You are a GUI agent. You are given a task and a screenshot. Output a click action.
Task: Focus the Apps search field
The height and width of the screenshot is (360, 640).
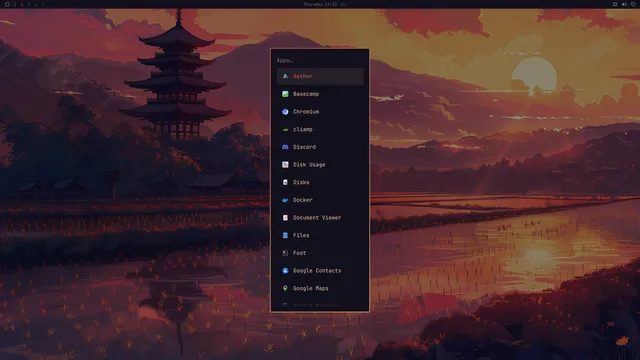[x=320, y=60]
